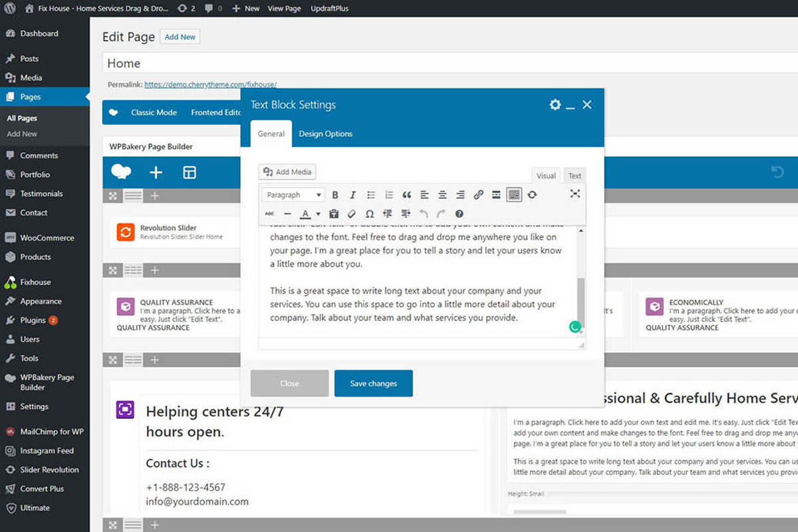The height and width of the screenshot is (532, 798).
Task: Align text center
Action: (442, 195)
